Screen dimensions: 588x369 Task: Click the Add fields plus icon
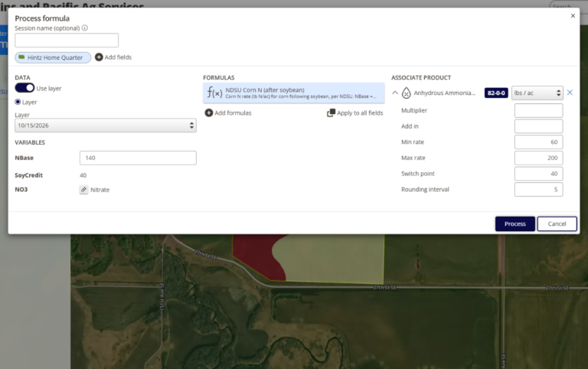click(x=99, y=57)
